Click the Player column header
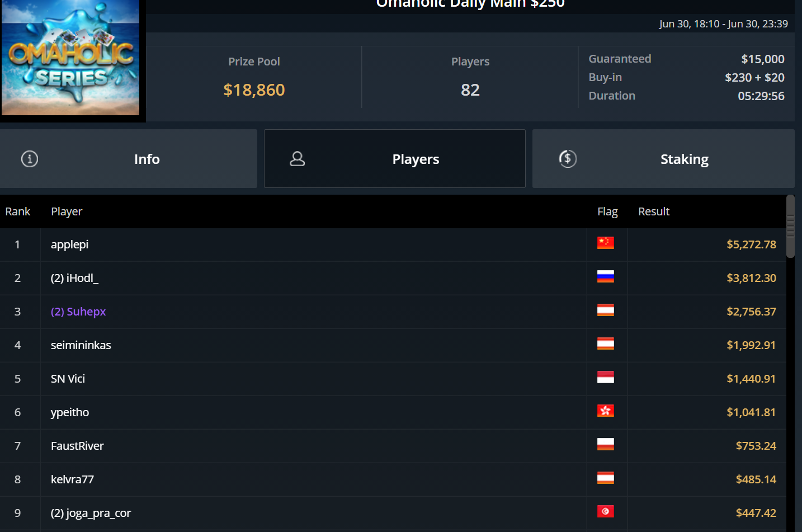 (x=67, y=211)
